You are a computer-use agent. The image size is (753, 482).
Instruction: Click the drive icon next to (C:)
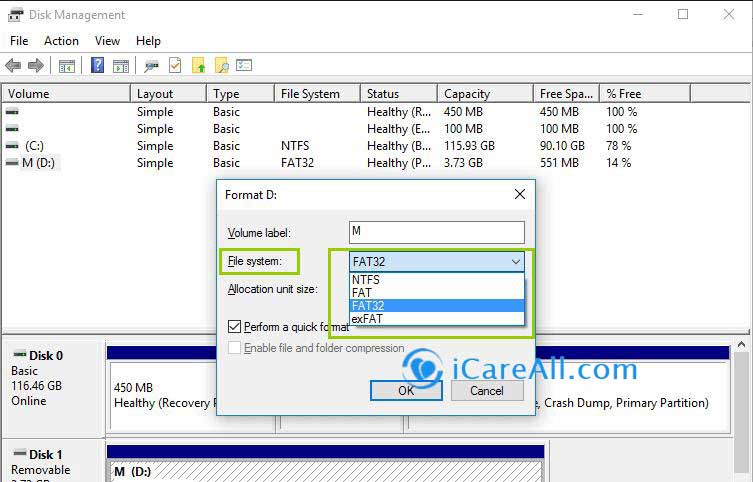coord(12,145)
